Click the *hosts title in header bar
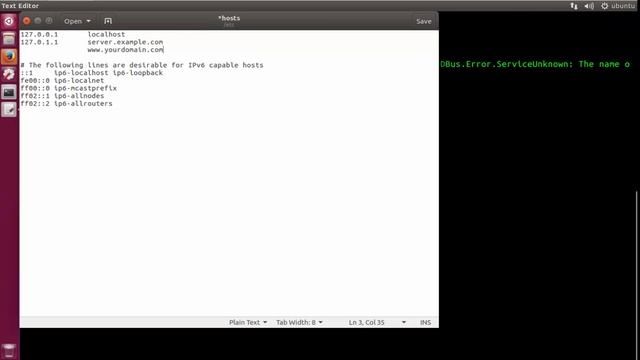The image size is (640, 360). coord(229,18)
